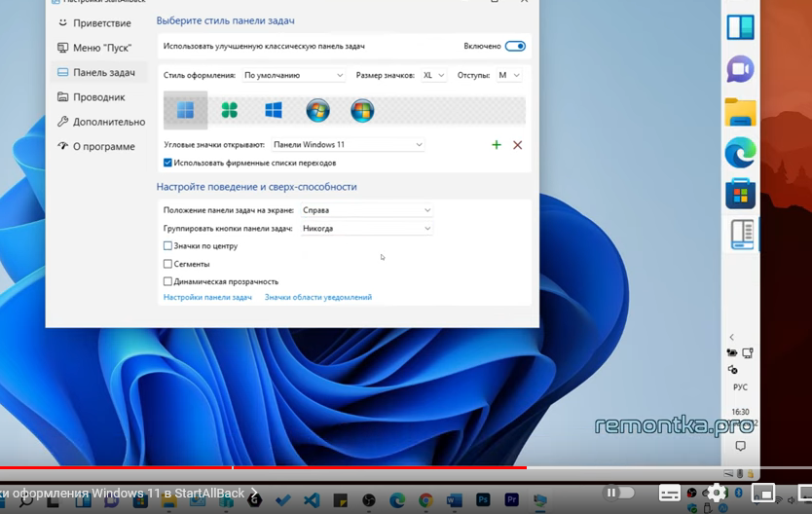This screenshot has width=812, height=514.
Task: Expand the "Размер значков" XL dropdown
Action: pos(433,75)
